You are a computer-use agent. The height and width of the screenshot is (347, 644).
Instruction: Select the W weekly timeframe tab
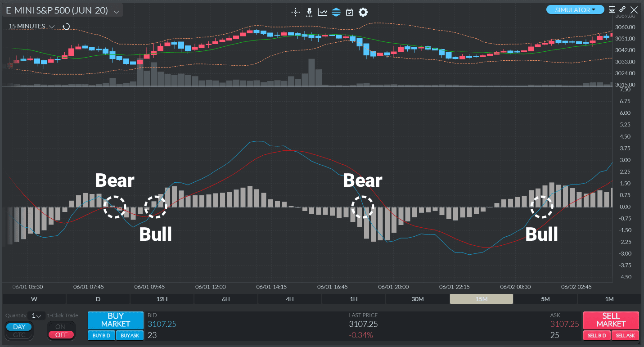[x=34, y=298]
